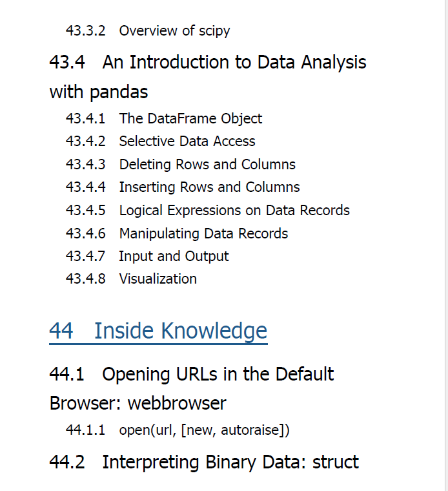Click the section number 43.4.8
Viewport: 448px width, 491px height.
tap(85, 278)
